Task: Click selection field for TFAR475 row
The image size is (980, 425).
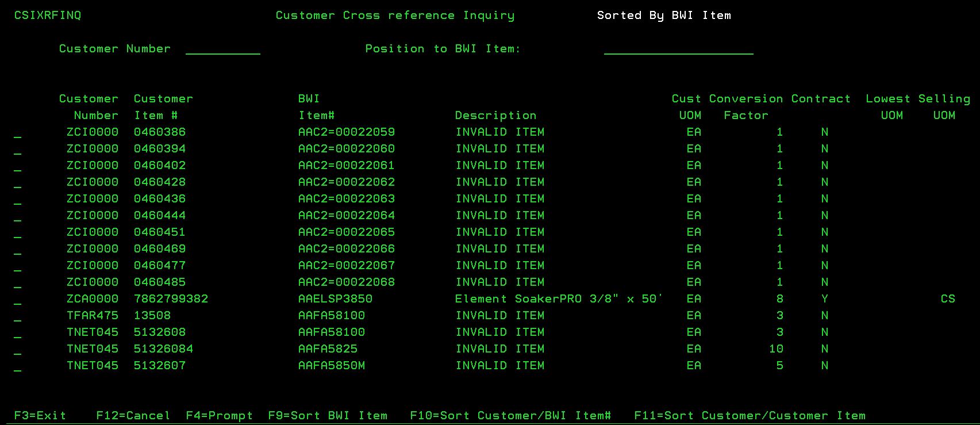Action: point(18,316)
